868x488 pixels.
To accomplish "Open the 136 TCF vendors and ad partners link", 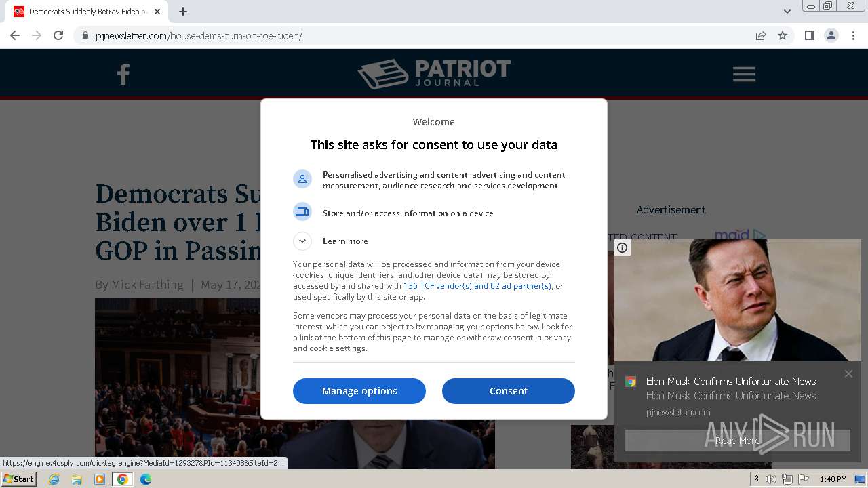I will (x=477, y=286).
